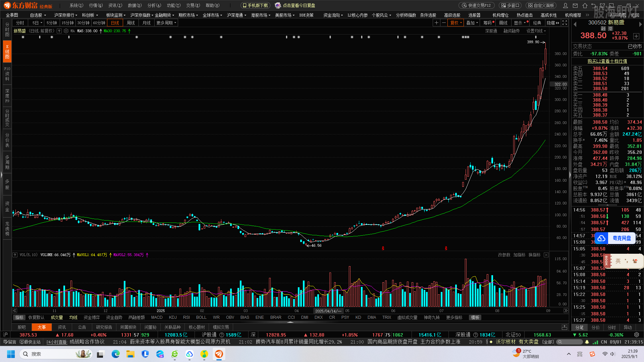
Task: Switch to 分价 tab in trade panel
Action: pyautogui.click(x=595, y=327)
